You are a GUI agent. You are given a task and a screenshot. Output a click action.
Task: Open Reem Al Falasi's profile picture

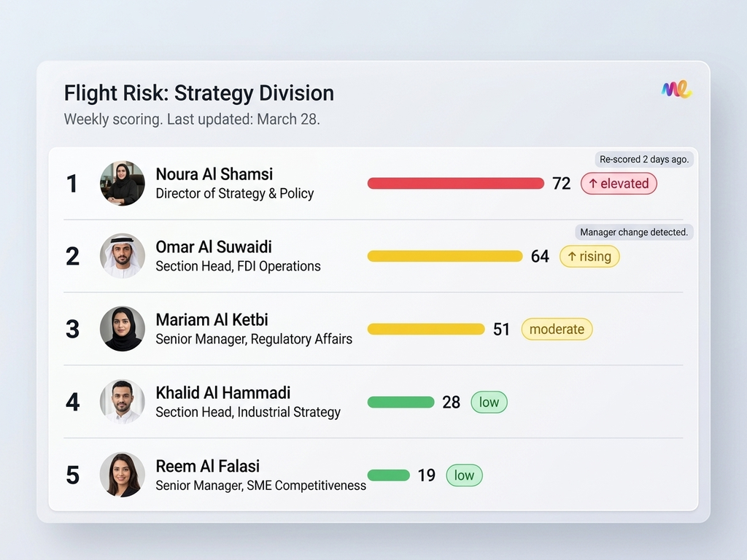[122, 475]
